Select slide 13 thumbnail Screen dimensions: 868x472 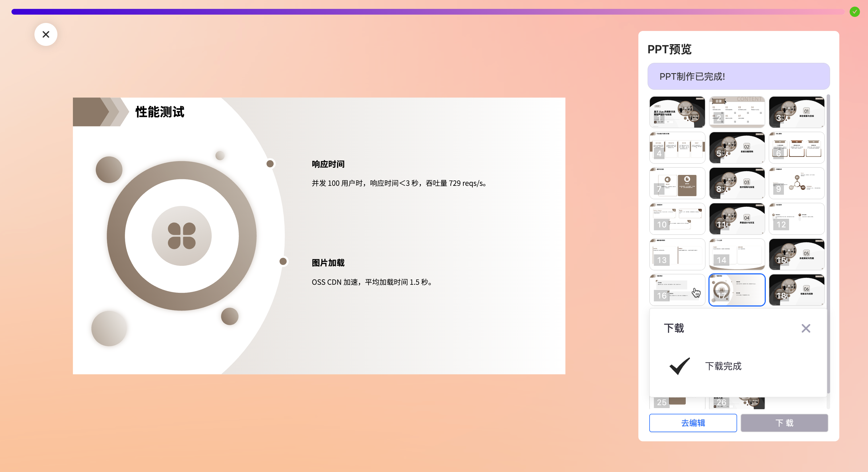tap(677, 255)
